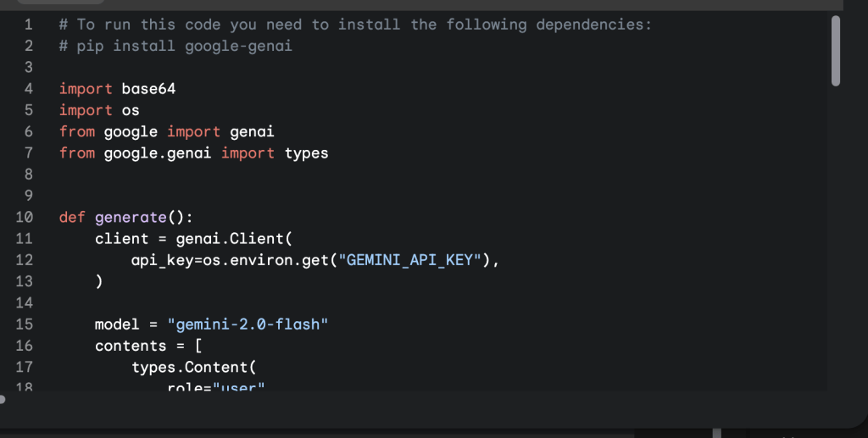868x438 pixels.
Task: Click the word types on line 7
Action: (x=306, y=153)
